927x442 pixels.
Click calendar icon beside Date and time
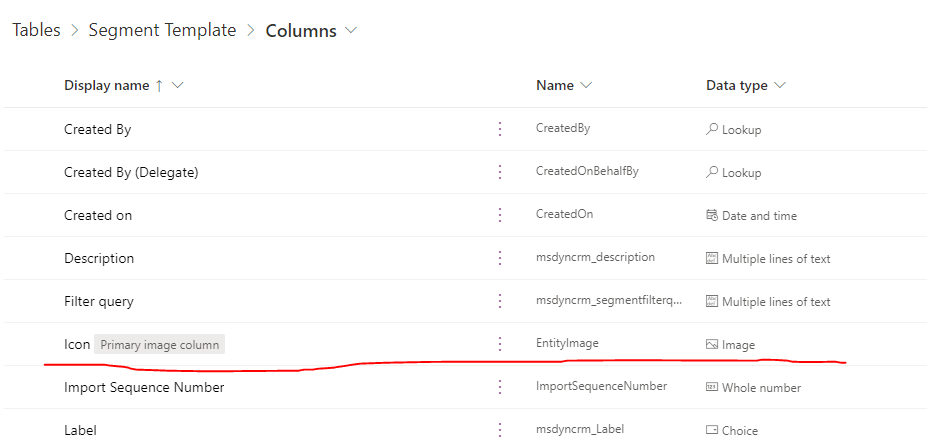(x=712, y=215)
